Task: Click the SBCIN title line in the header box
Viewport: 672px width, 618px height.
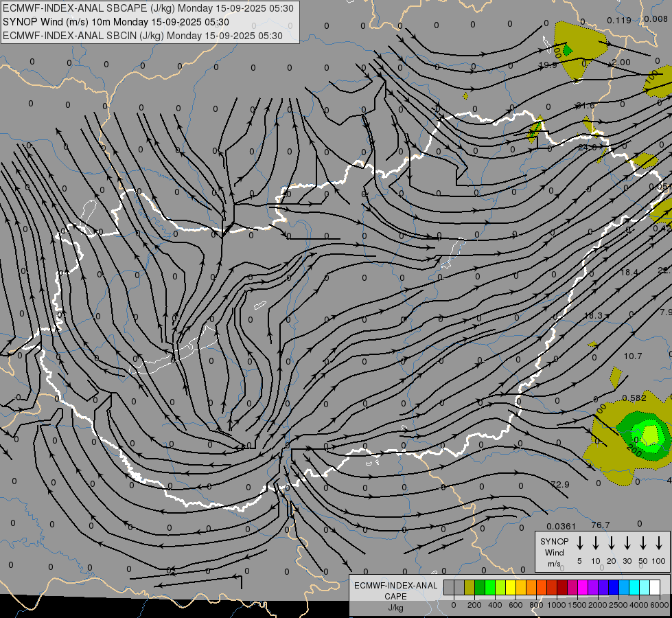Action: (143, 36)
